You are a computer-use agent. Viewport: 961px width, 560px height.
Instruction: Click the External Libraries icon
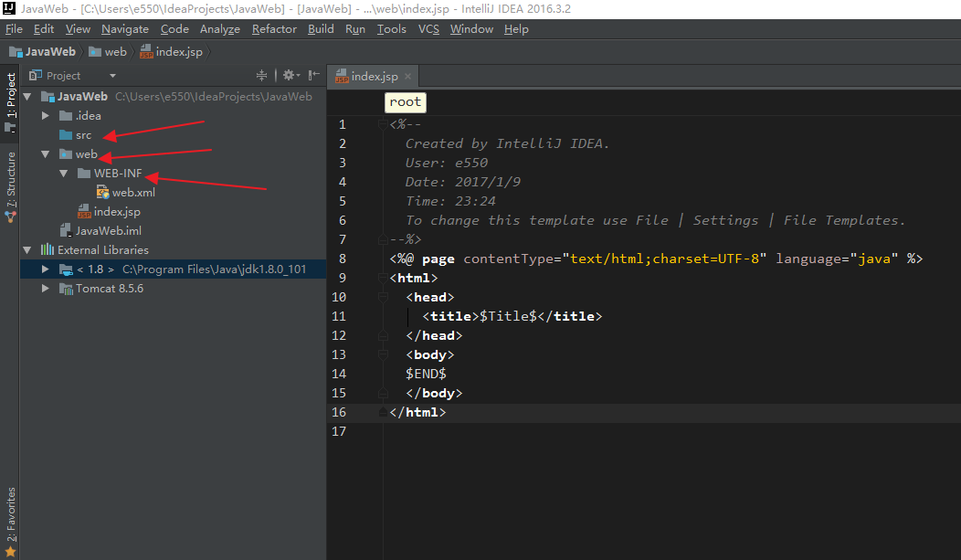48,250
